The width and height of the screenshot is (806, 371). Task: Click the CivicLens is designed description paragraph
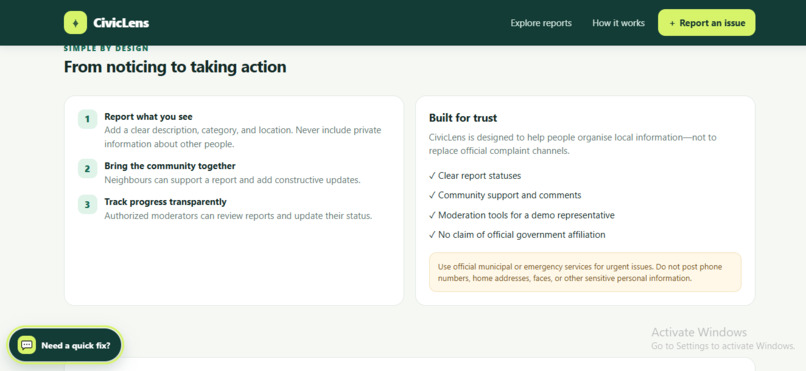click(x=573, y=144)
